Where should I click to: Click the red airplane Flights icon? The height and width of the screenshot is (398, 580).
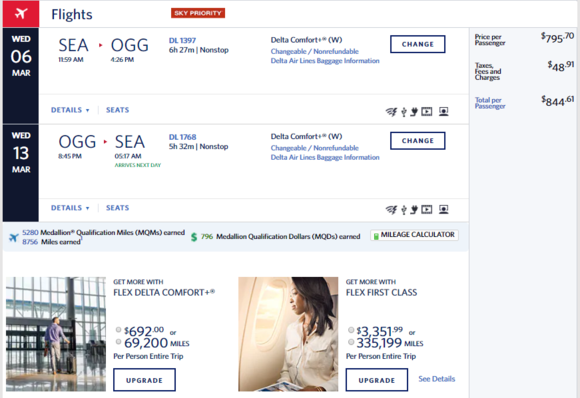[21, 14]
